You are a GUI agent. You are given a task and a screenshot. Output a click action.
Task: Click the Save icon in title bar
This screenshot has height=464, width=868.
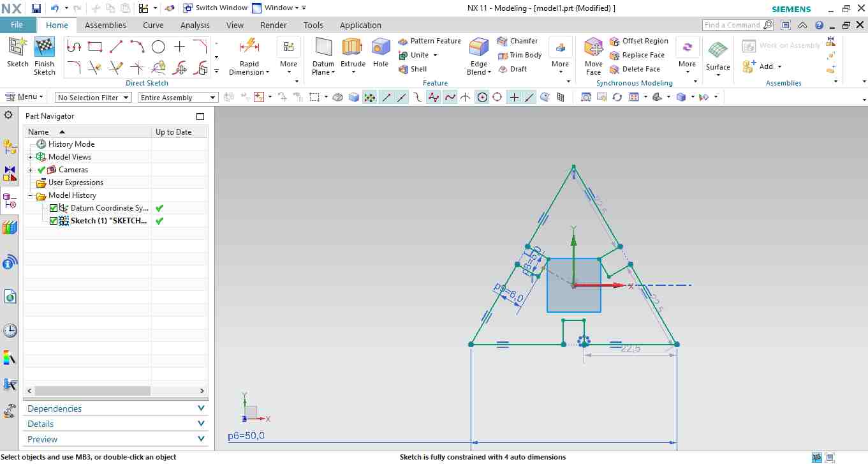pyautogui.click(x=36, y=8)
